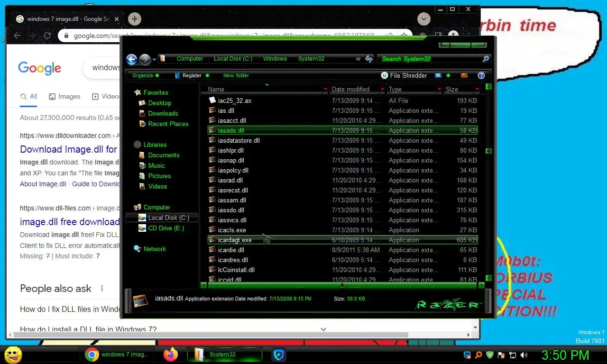The height and width of the screenshot is (364, 607).
Task: Open Download Image.dll result link in Chrome
Action: point(68,149)
